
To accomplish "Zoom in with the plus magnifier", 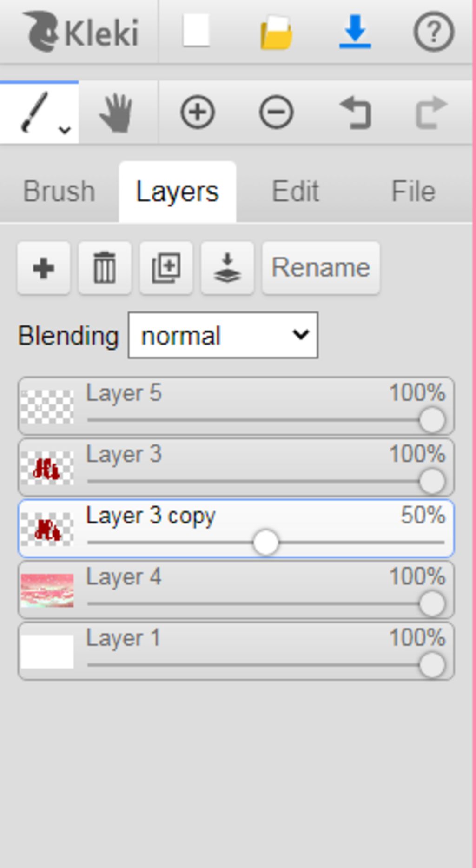I will [x=198, y=112].
